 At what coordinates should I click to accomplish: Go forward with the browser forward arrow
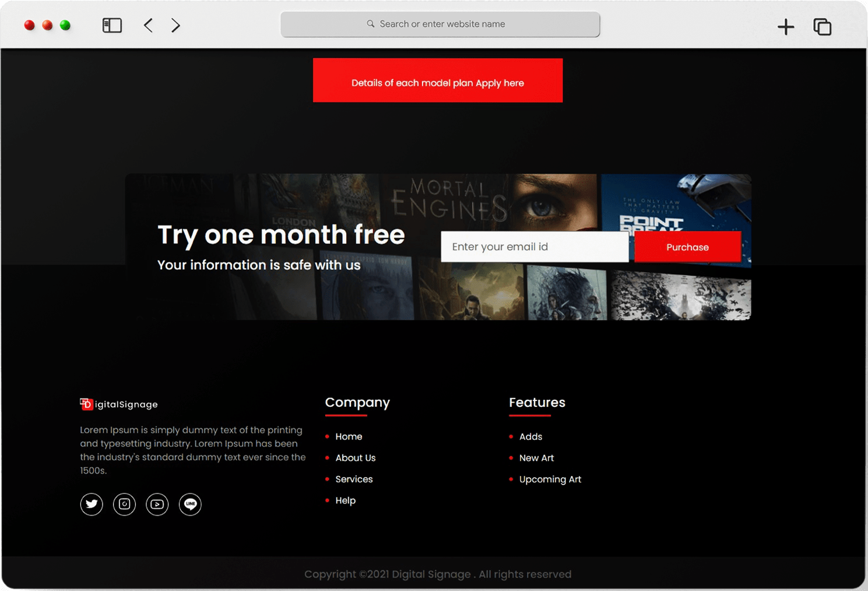tap(175, 25)
